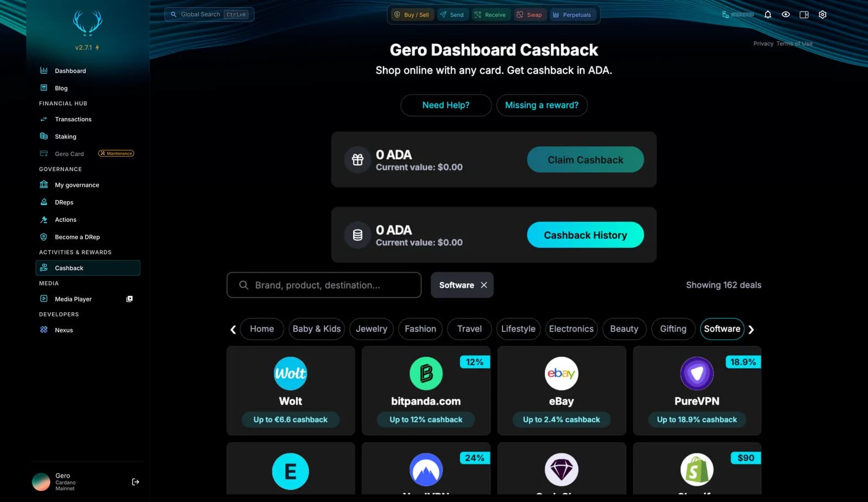This screenshot has width=868, height=502.
Task: Log out using the exit icon
Action: (136, 482)
